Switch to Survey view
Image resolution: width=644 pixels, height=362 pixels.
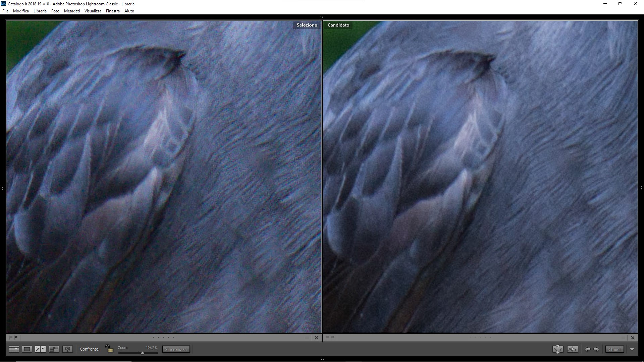click(54, 349)
